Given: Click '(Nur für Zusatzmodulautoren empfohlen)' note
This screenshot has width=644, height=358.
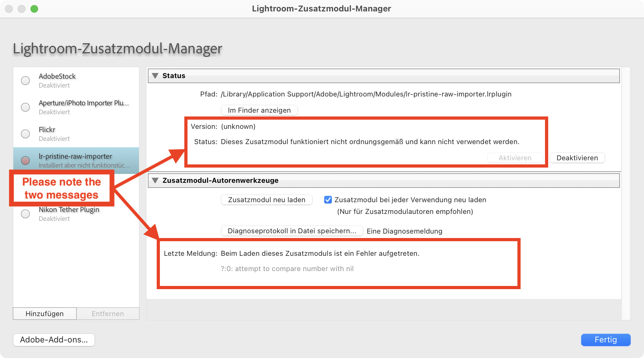Looking at the screenshot, I should (x=405, y=212).
